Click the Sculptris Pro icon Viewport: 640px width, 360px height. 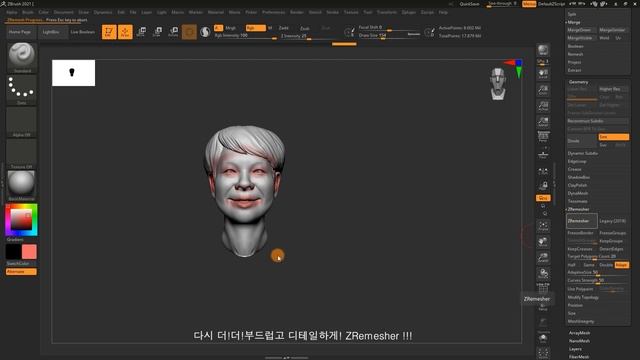[205, 32]
